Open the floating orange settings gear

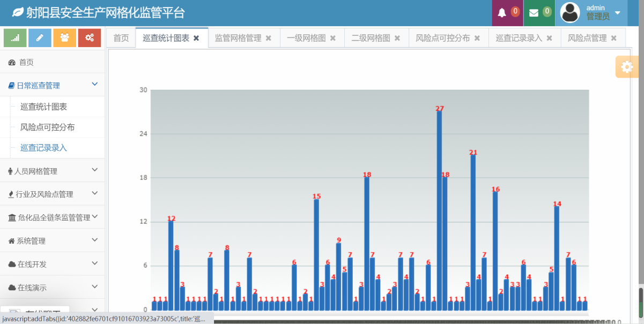tap(626, 67)
